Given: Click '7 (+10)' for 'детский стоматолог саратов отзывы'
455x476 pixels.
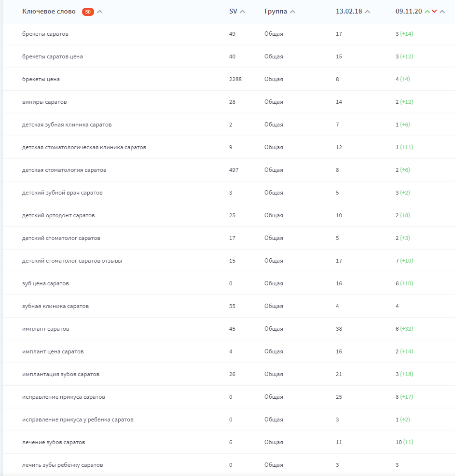Looking at the screenshot, I should pos(404,261).
